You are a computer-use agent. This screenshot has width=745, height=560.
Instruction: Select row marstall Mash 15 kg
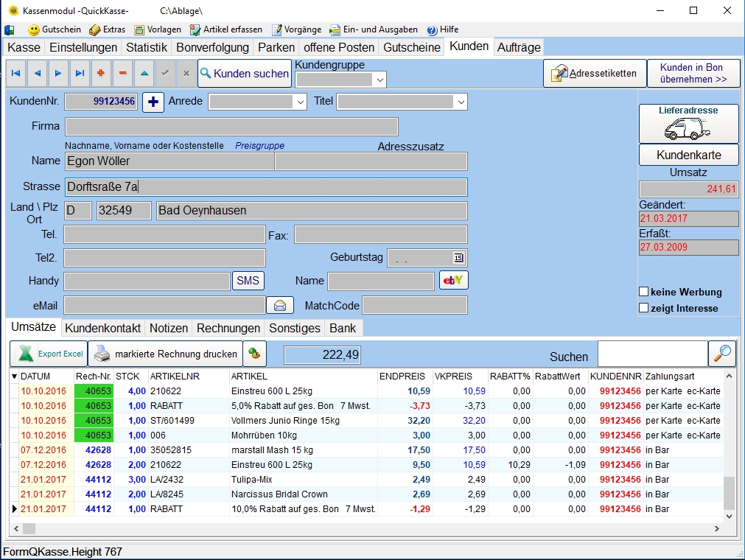tap(367, 449)
